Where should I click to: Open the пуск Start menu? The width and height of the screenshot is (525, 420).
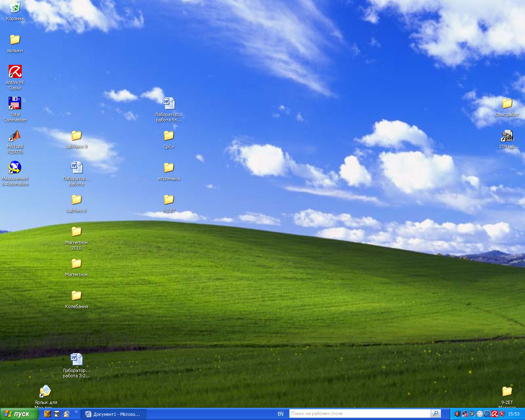pos(19,414)
